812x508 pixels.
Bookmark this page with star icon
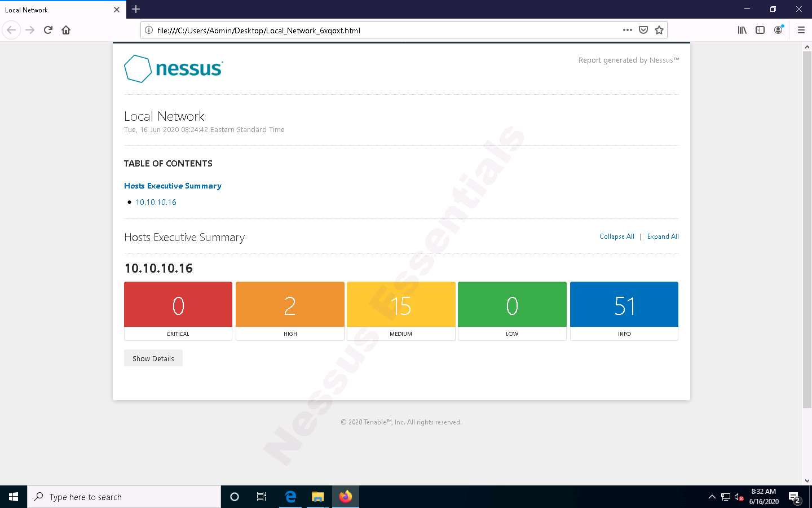tap(659, 30)
